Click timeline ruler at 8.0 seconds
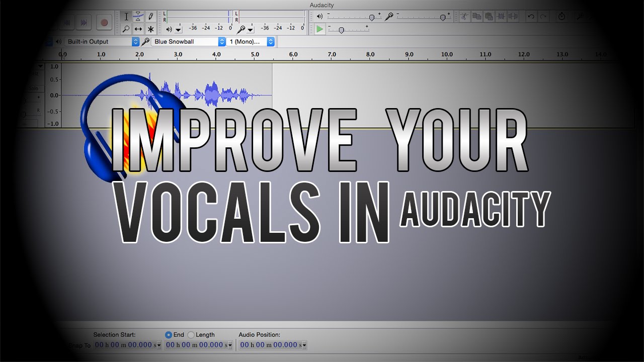The height and width of the screenshot is (362, 644). click(370, 54)
